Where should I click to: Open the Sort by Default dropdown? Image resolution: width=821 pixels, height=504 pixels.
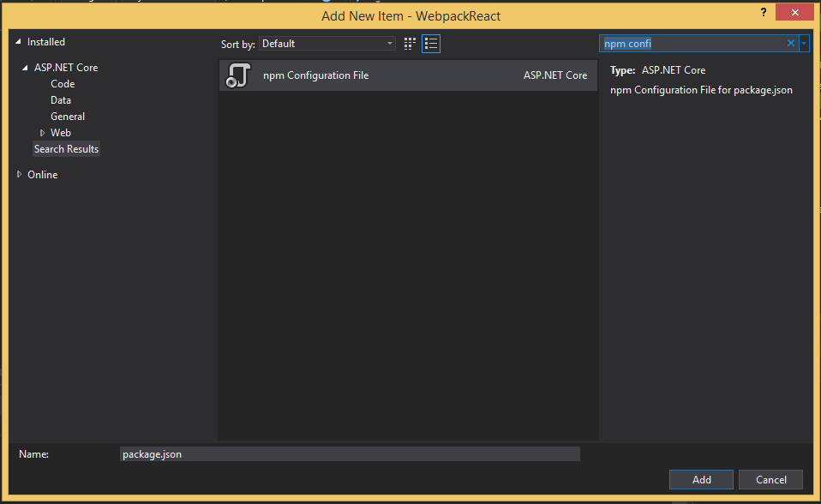327,44
